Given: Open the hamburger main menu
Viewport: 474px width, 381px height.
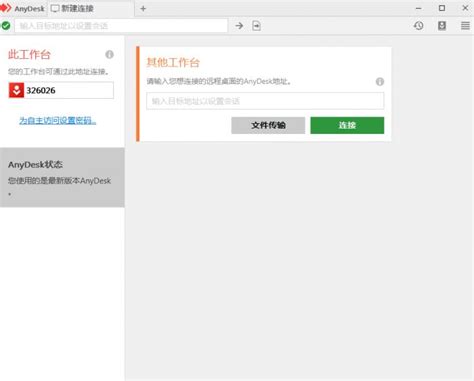Looking at the screenshot, I should pos(465,26).
